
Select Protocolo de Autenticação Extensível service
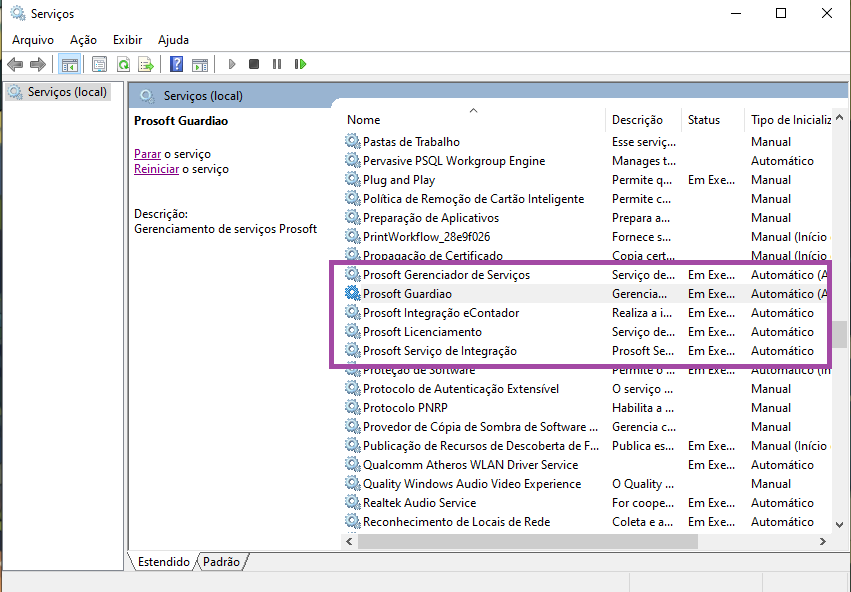point(588,389)
